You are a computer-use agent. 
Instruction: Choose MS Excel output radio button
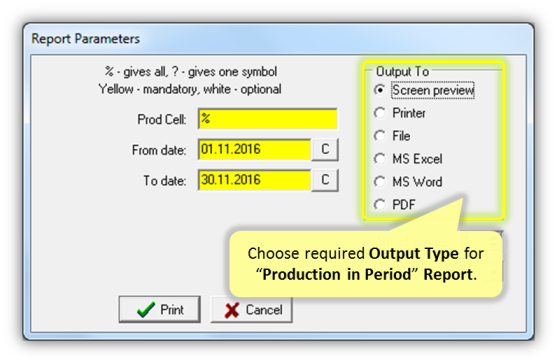pos(380,159)
